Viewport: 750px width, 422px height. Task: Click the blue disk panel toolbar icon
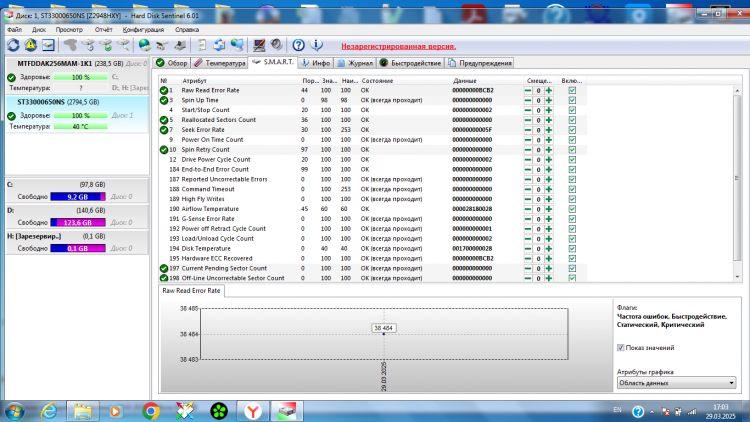(48, 45)
